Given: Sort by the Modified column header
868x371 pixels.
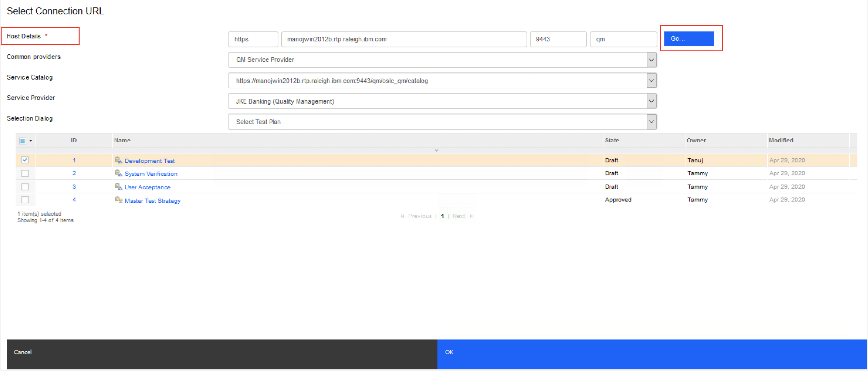Looking at the screenshot, I should tap(808, 141).
